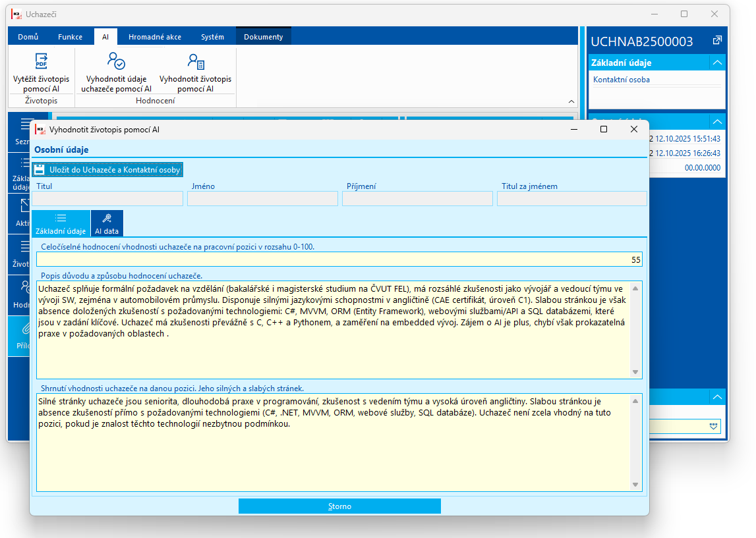This screenshot has width=756, height=538.
Task: Click the scroll-down arrow of Popis důvodu text area
Action: 635,372
